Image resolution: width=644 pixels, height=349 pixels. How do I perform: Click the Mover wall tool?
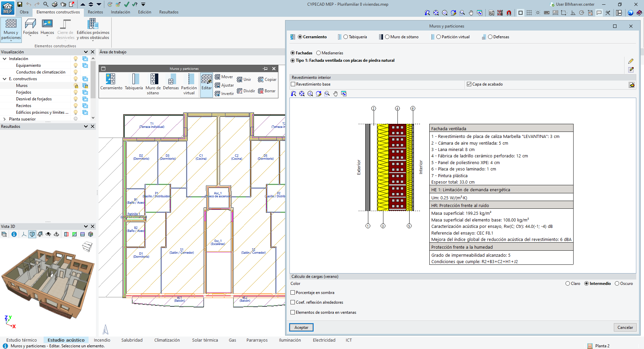point(224,77)
